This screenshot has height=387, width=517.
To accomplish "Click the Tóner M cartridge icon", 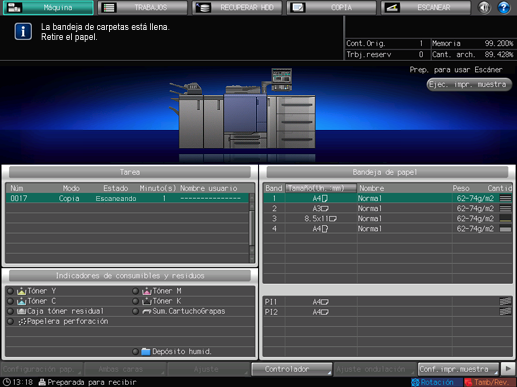I will (146, 291).
